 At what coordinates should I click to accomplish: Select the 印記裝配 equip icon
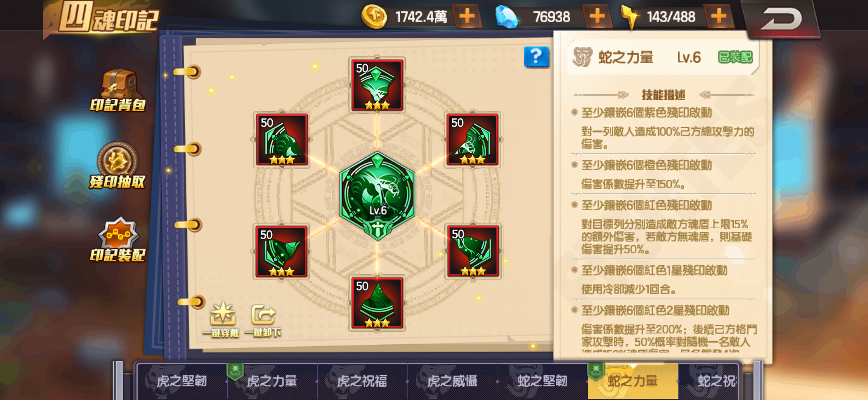[117, 240]
